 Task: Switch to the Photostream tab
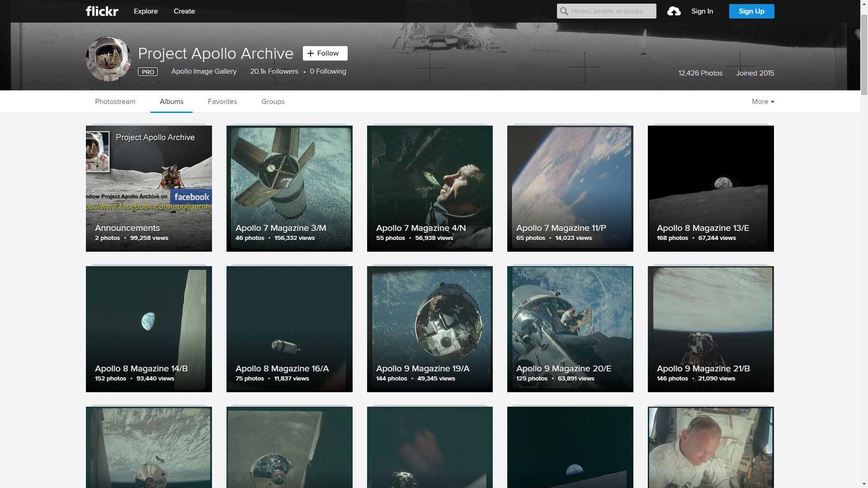coord(115,102)
